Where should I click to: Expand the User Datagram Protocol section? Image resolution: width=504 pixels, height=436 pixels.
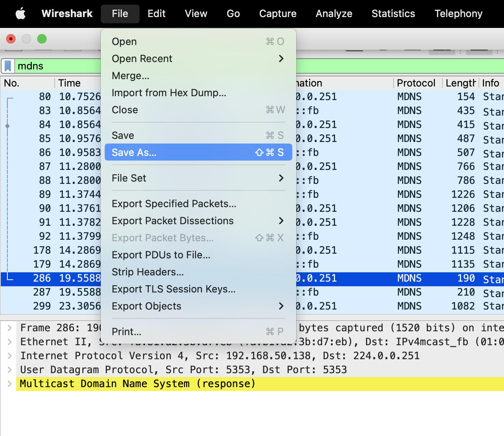tap(10, 370)
